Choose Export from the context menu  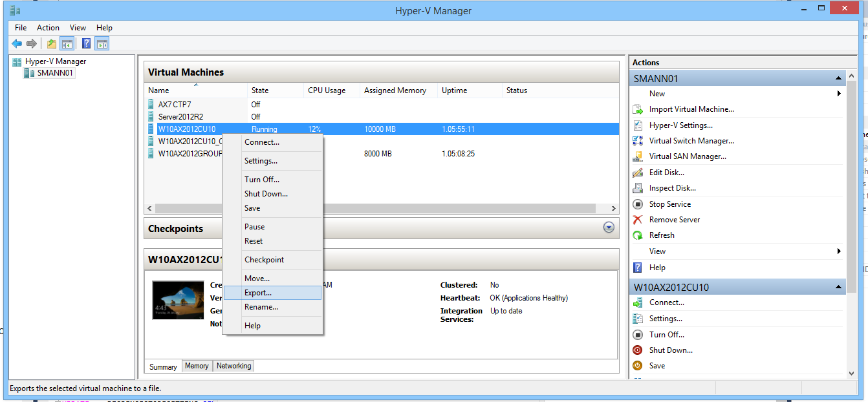272,293
